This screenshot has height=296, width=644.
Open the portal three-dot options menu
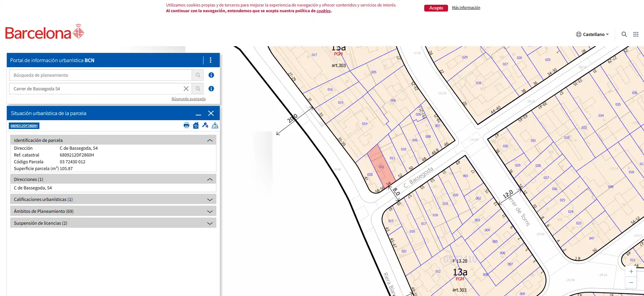click(211, 60)
